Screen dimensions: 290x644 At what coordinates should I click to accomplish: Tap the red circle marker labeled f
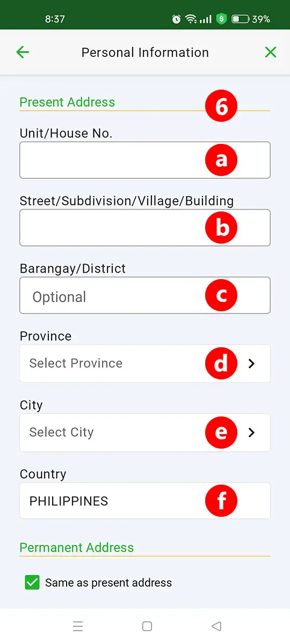point(221,501)
